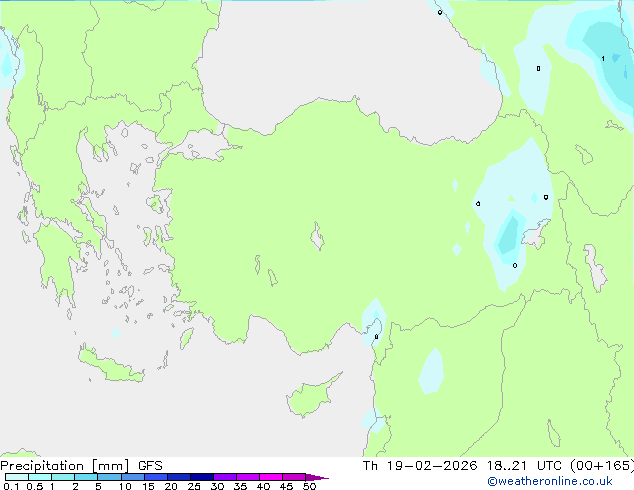Select the 2–5 mm legend swatch
This screenshot has height=490, width=634.
(x=86, y=477)
